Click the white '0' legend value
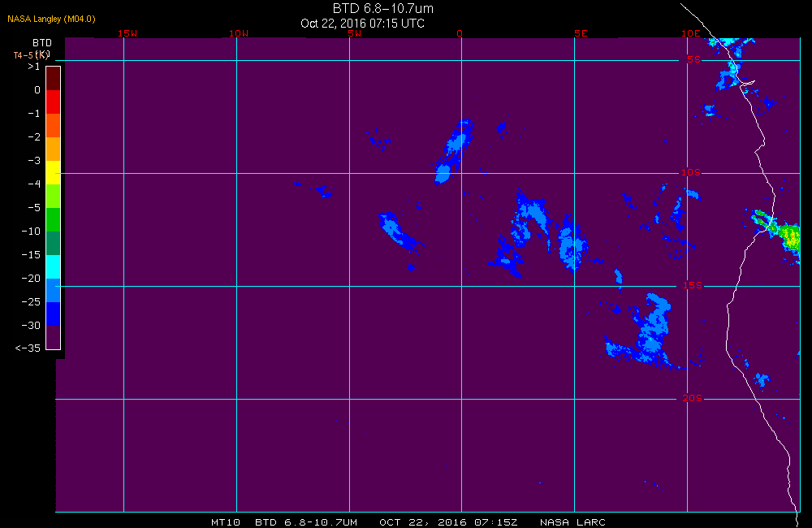The image size is (812, 528). point(37,90)
